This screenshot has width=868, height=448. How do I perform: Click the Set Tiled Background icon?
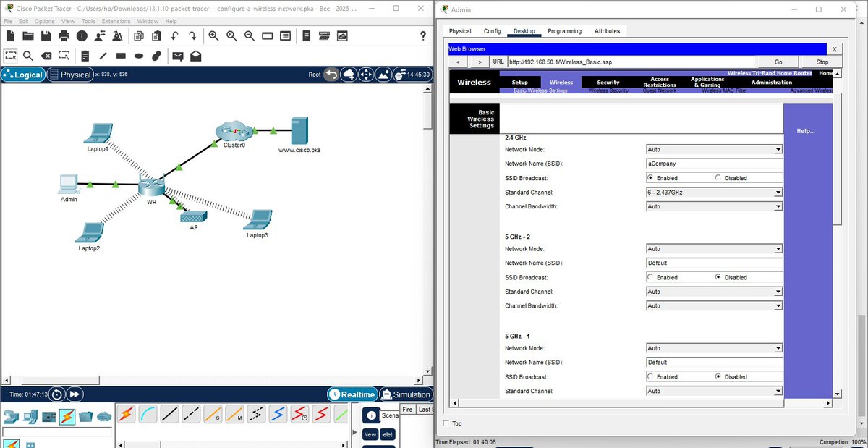(383, 75)
